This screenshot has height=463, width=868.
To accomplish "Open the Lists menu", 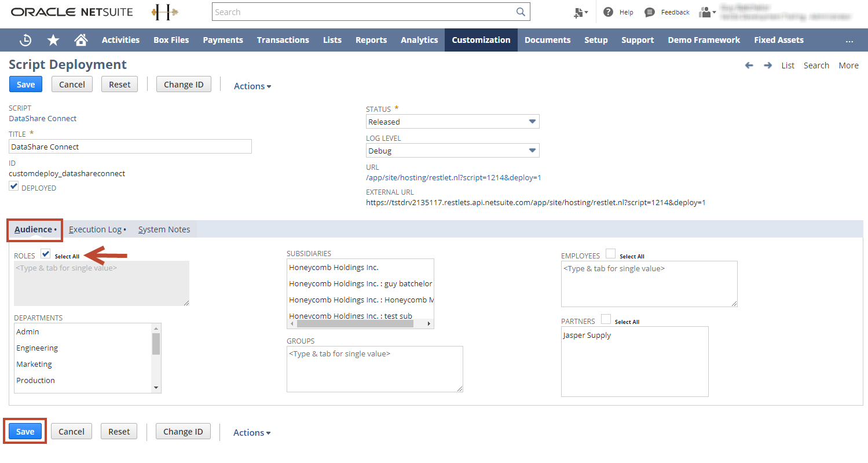I will (332, 40).
